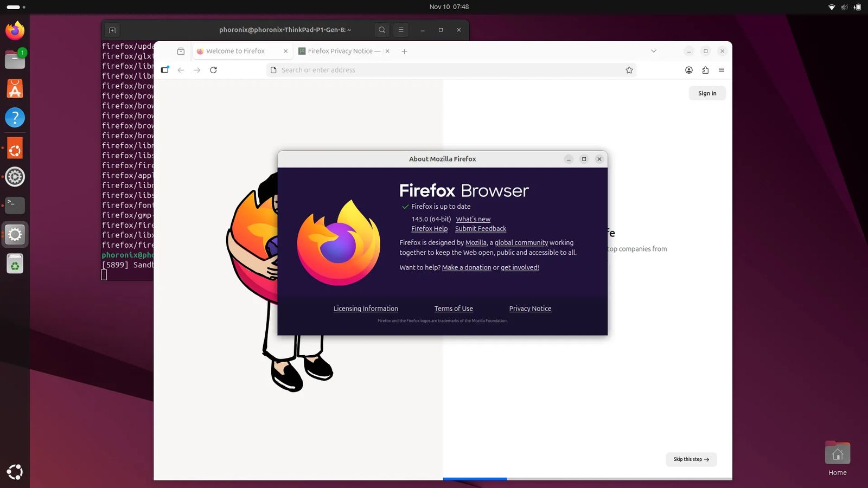
Task: Open Settings from the dock
Action: 15,176
